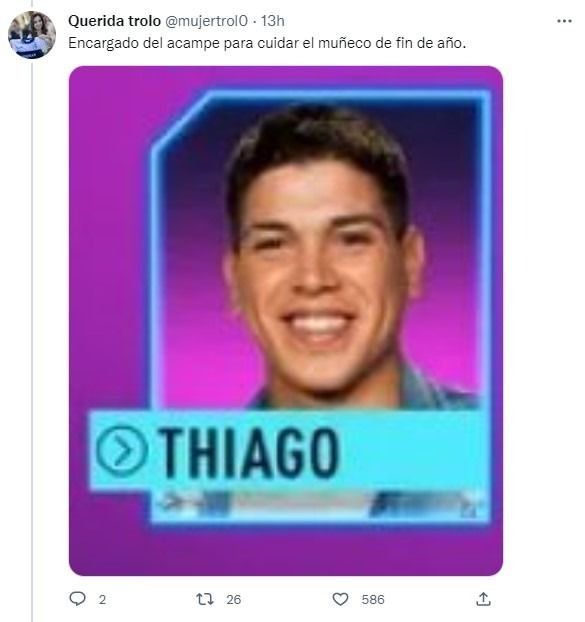The height and width of the screenshot is (622, 585).
Task: Click the retweet arrows icon
Action: point(205,599)
